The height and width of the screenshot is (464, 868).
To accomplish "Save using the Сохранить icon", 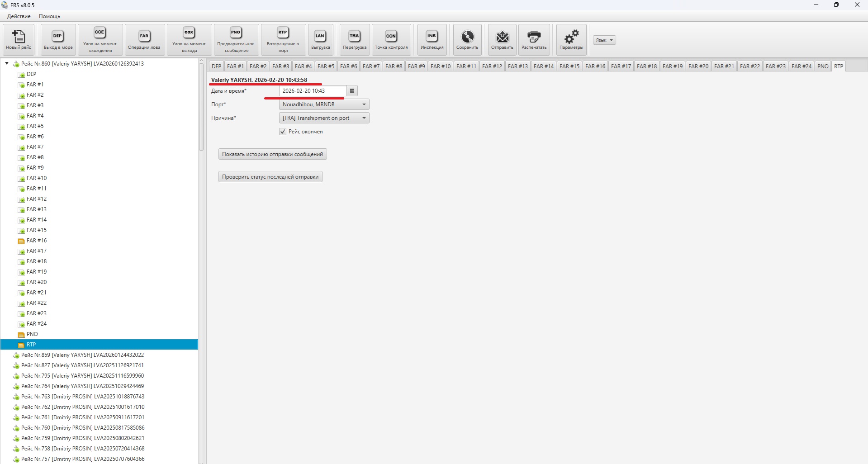I will point(467,40).
